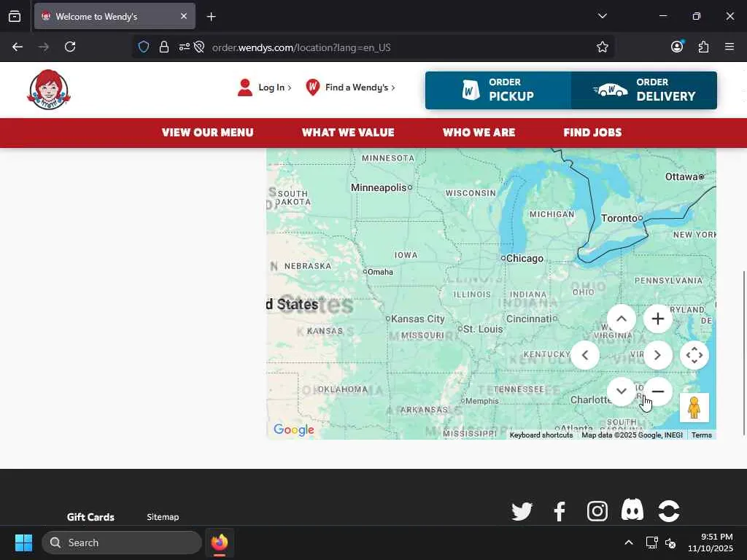Show hidden system tray icons
This screenshot has height=560, width=747.
click(x=629, y=542)
